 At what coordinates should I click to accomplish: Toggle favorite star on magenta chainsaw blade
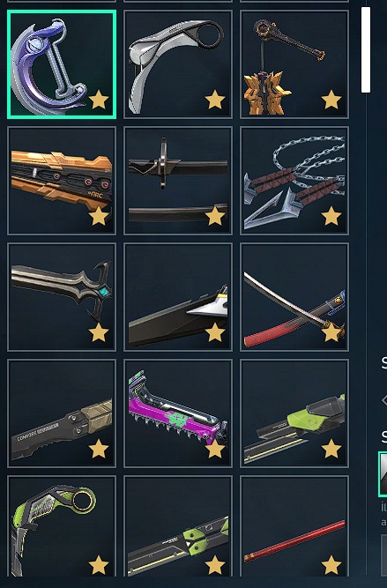click(215, 449)
